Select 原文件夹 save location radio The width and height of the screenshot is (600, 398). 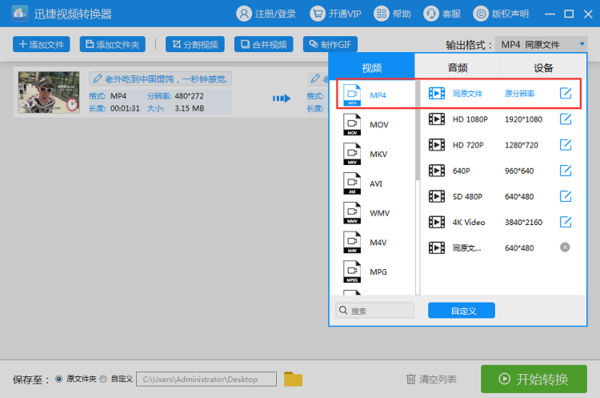coord(59,379)
